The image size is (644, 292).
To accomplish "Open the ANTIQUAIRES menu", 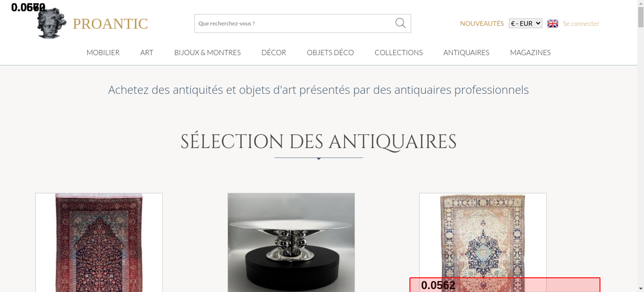I will [466, 52].
